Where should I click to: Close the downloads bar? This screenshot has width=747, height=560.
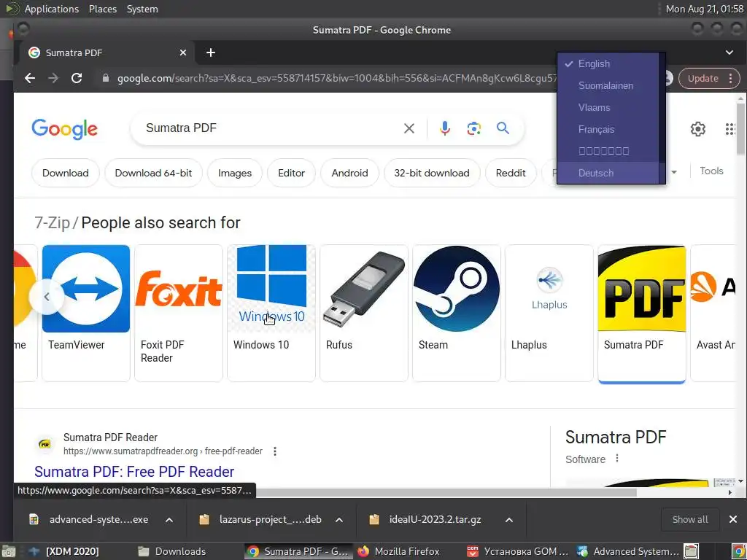click(x=733, y=519)
